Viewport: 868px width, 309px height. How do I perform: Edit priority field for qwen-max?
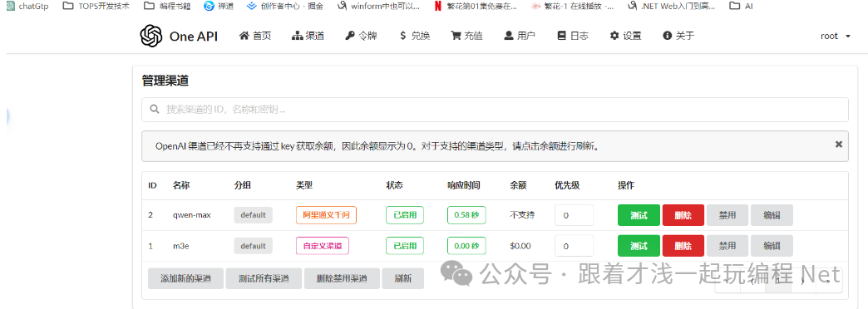[574, 215]
